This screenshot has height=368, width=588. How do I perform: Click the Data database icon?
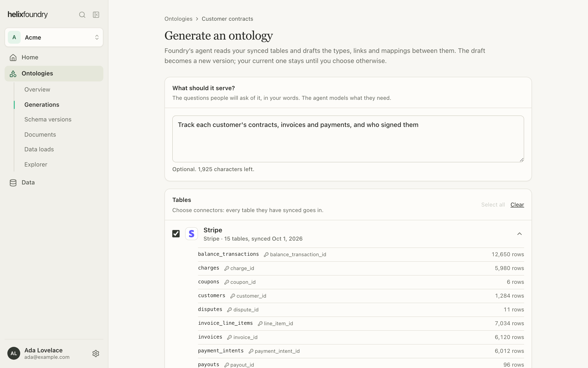[x=13, y=183]
